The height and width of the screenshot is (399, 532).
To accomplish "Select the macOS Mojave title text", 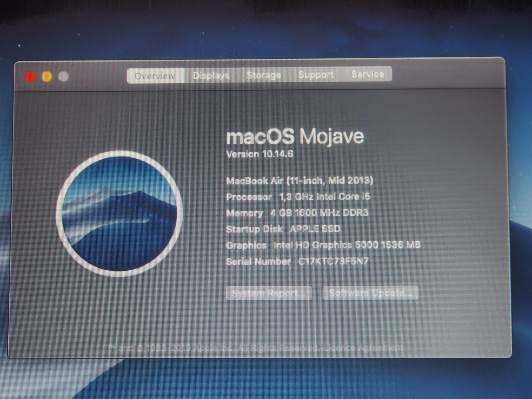I will pyautogui.click(x=295, y=137).
